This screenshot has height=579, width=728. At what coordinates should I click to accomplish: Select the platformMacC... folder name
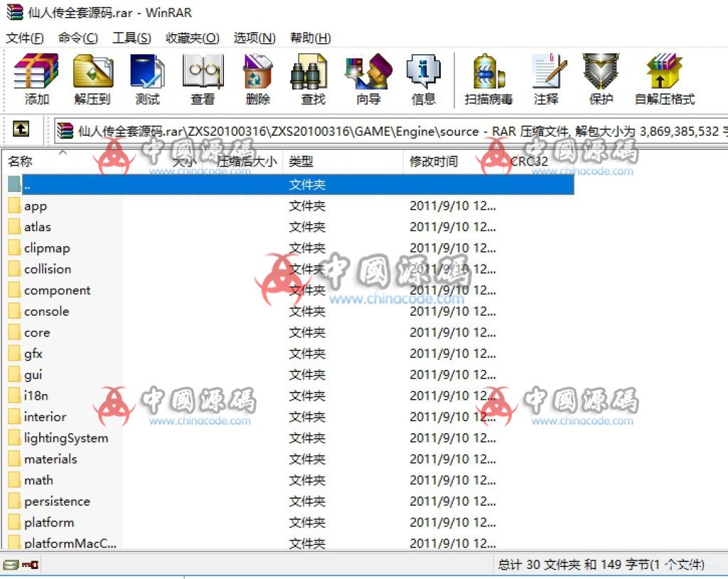(70, 543)
